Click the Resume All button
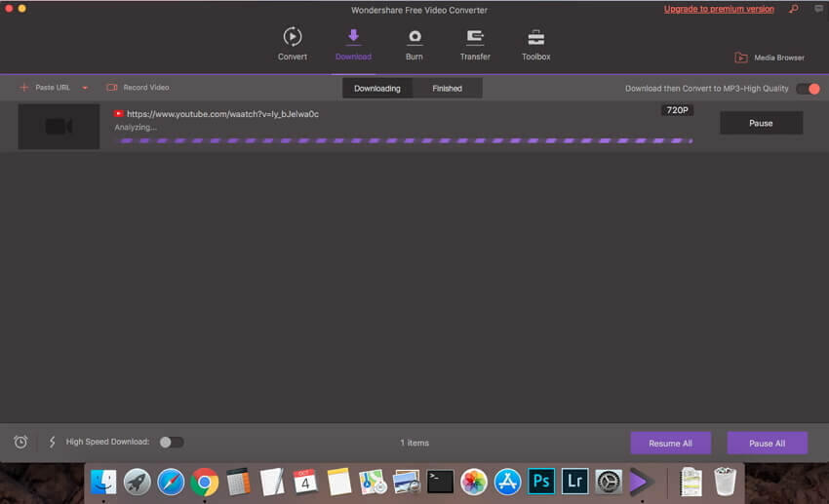829x504 pixels. point(670,443)
